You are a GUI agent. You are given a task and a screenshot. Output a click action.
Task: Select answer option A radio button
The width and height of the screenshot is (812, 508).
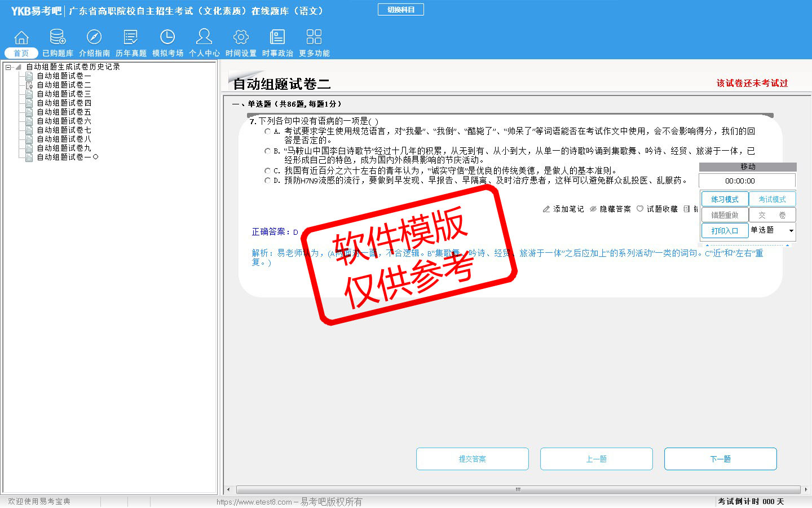click(x=267, y=131)
